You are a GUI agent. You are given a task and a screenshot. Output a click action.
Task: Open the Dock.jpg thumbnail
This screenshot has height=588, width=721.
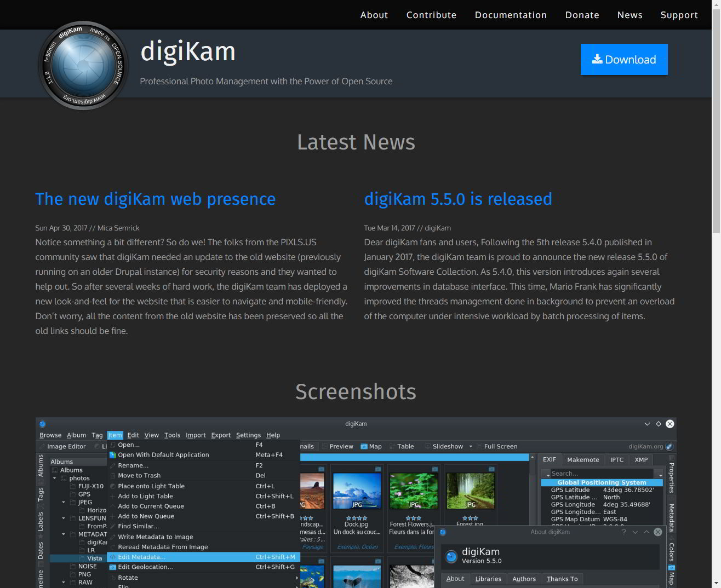[x=357, y=491]
